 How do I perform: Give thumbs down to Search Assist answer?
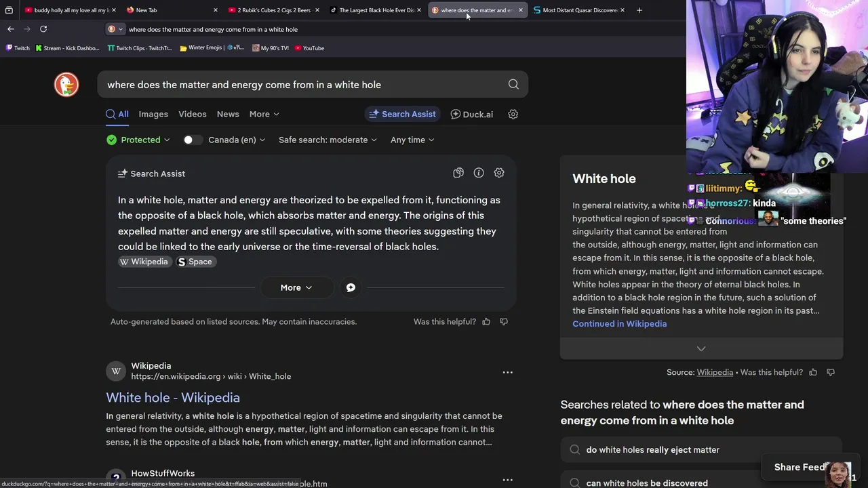click(x=504, y=321)
